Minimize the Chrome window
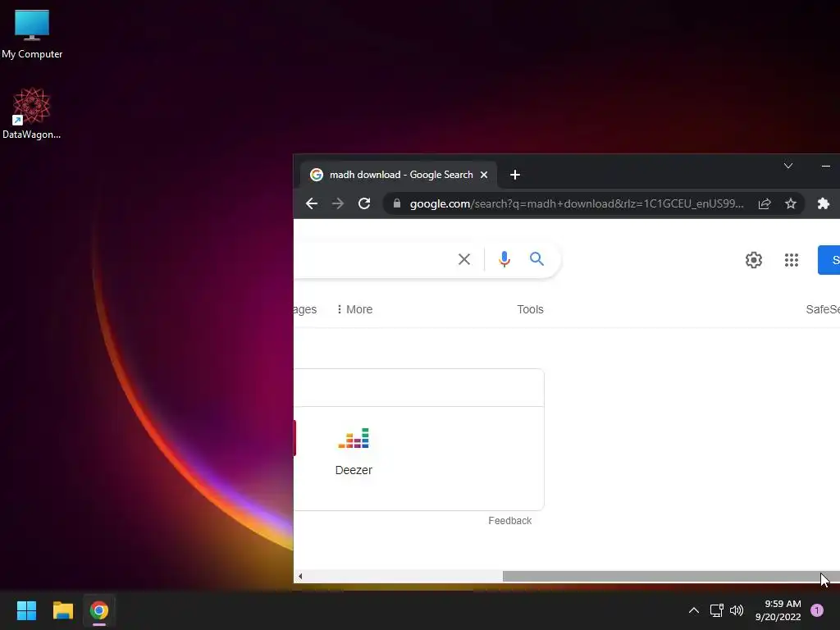The image size is (840, 630). point(826,166)
